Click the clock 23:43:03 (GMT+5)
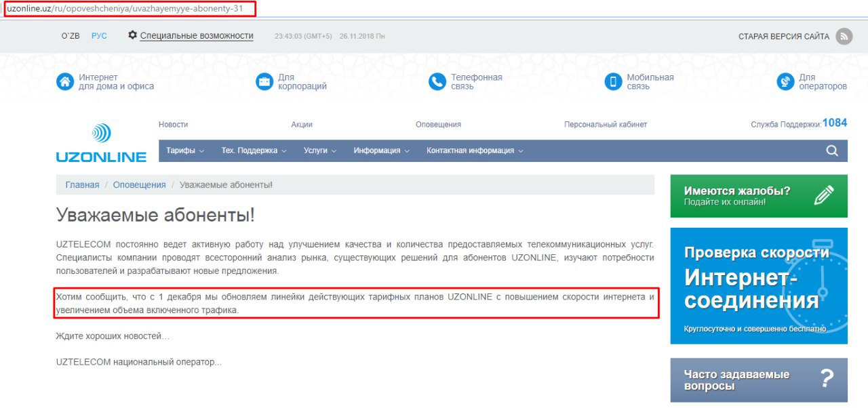This screenshot has width=868, height=408. coord(303,37)
